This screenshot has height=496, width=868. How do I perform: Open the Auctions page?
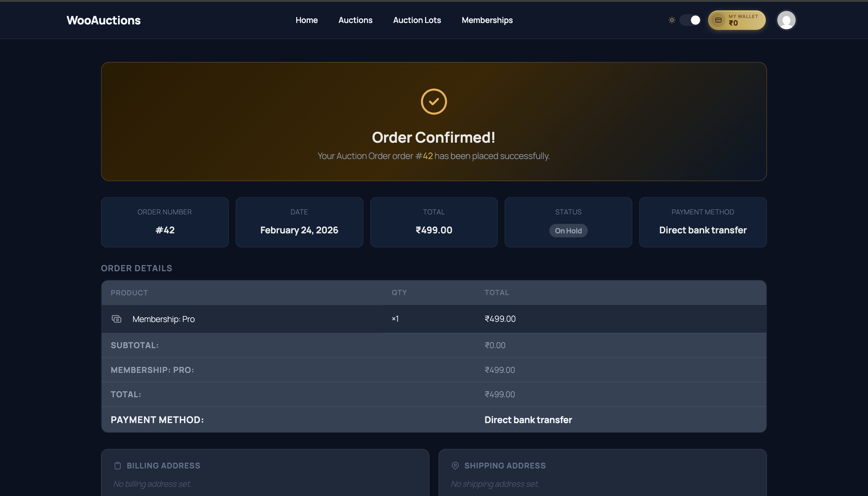(355, 20)
